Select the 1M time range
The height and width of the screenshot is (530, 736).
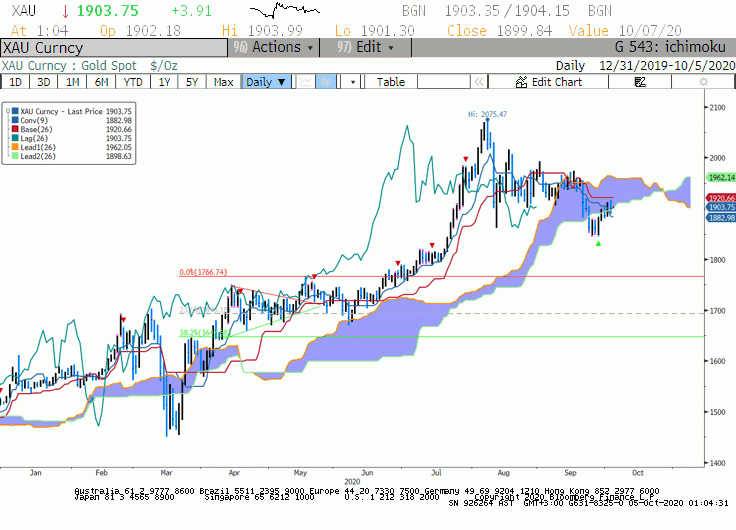point(72,82)
